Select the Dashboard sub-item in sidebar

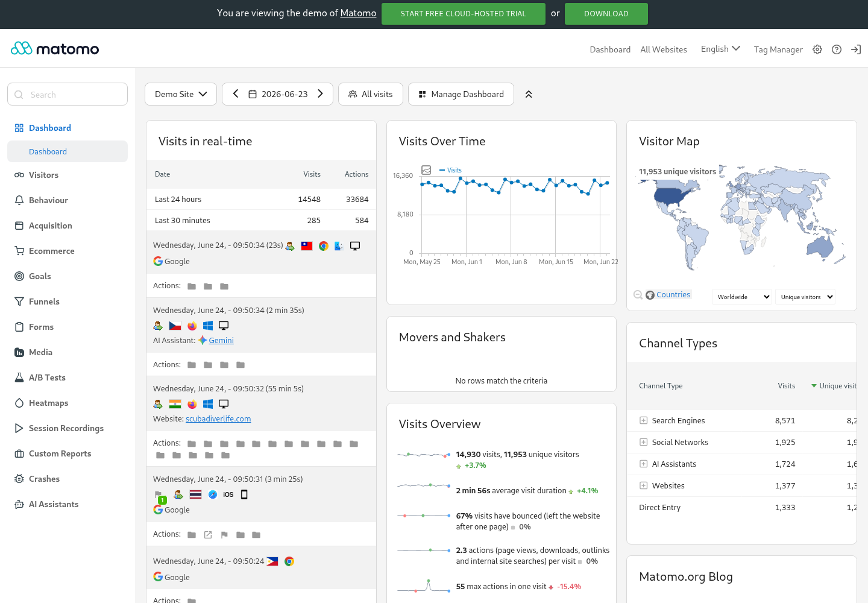point(68,151)
